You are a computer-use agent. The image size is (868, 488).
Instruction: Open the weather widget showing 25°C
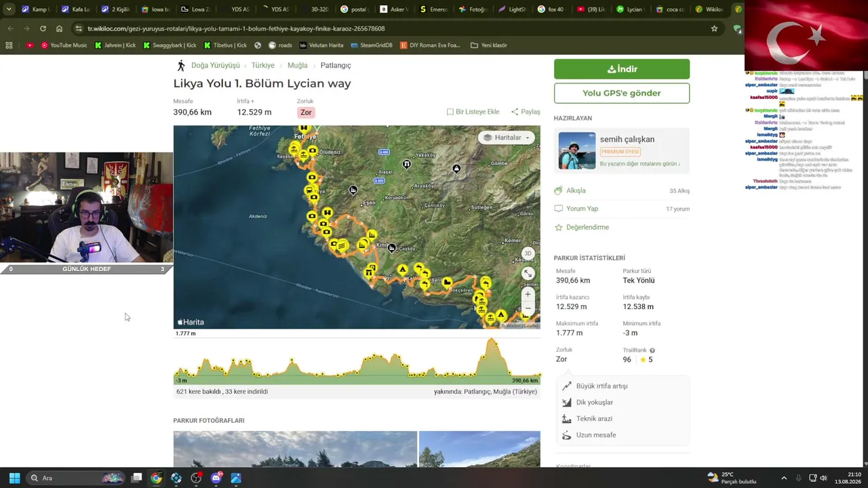point(732,478)
